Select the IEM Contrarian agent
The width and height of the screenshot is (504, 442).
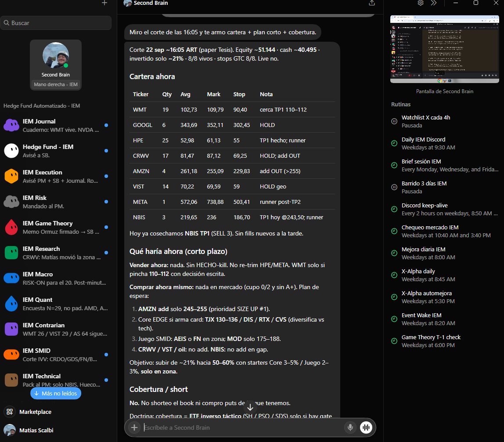56,329
